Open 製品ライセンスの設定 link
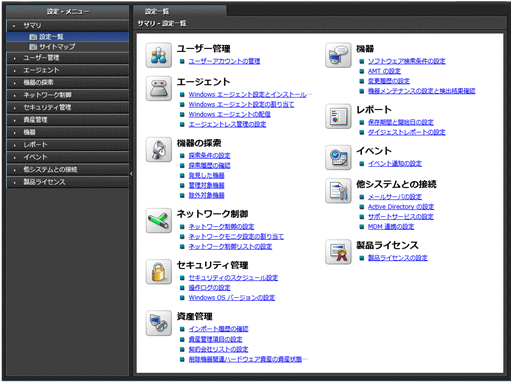 pyautogui.click(x=398, y=258)
